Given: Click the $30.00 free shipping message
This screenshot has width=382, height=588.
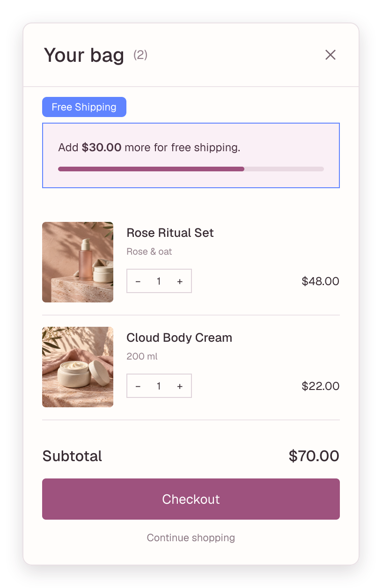Looking at the screenshot, I should coord(149,147).
